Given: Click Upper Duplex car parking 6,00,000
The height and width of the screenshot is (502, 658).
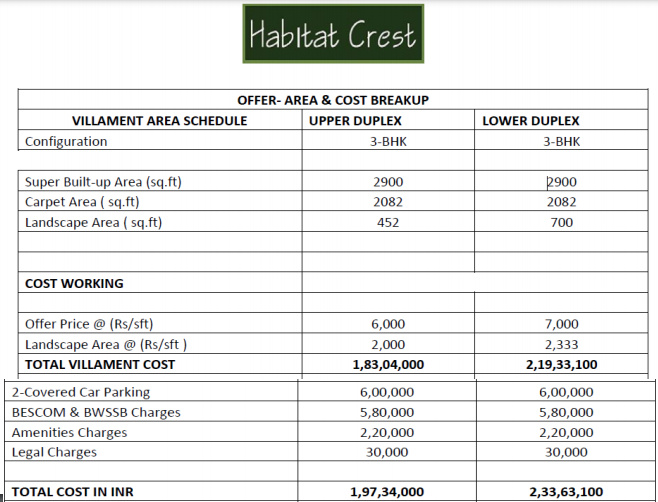Looking at the screenshot, I should (387, 392).
